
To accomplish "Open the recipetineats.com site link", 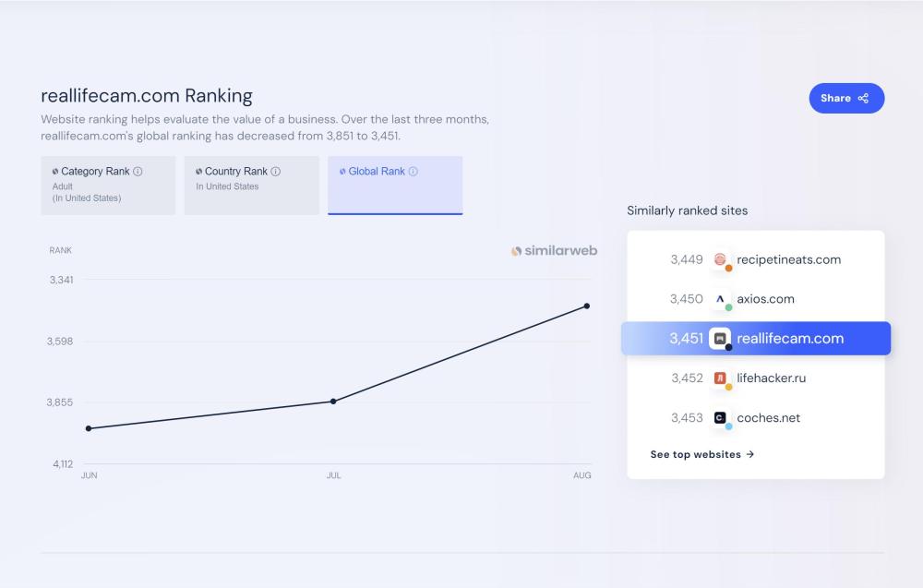I will coord(788,259).
